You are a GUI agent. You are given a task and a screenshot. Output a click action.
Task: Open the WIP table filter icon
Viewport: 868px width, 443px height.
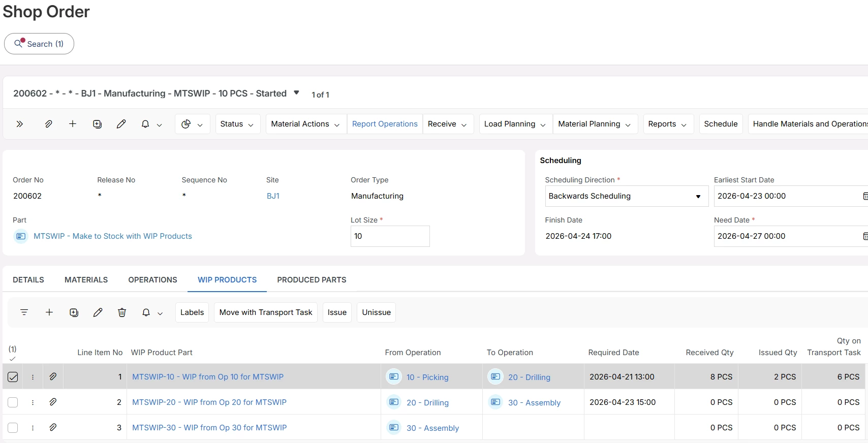click(24, 312)
